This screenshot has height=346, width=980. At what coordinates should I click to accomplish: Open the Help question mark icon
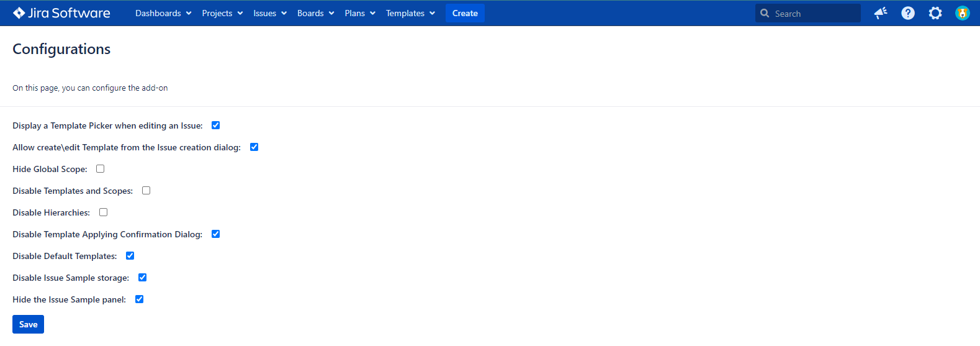click(907, 13)
